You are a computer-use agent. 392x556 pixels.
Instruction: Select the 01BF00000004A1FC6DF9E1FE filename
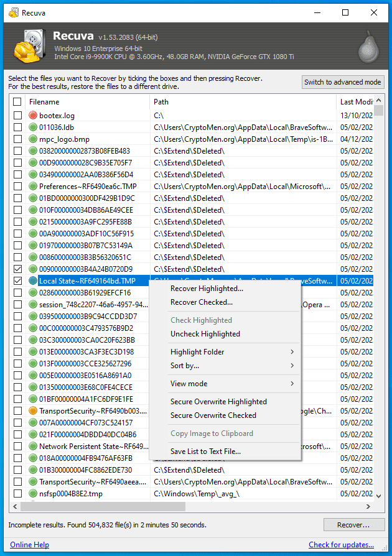86,399
